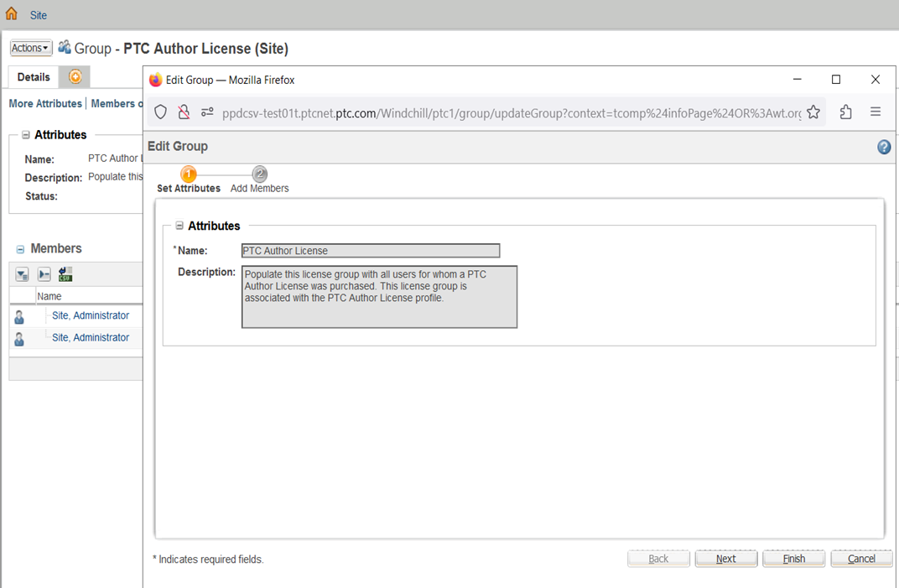Click inside the Name input field
This screenshot has height=588, width=899.
370,250
